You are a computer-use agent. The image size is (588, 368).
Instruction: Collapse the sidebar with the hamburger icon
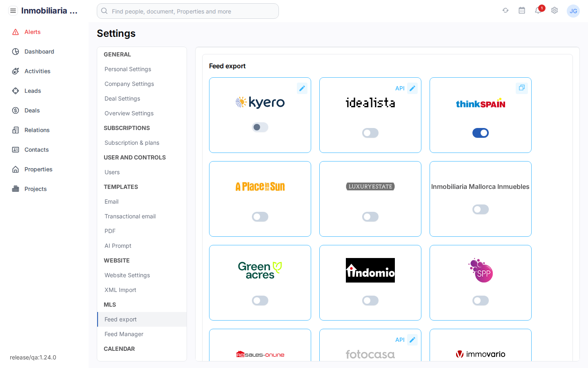pos(13,10)
